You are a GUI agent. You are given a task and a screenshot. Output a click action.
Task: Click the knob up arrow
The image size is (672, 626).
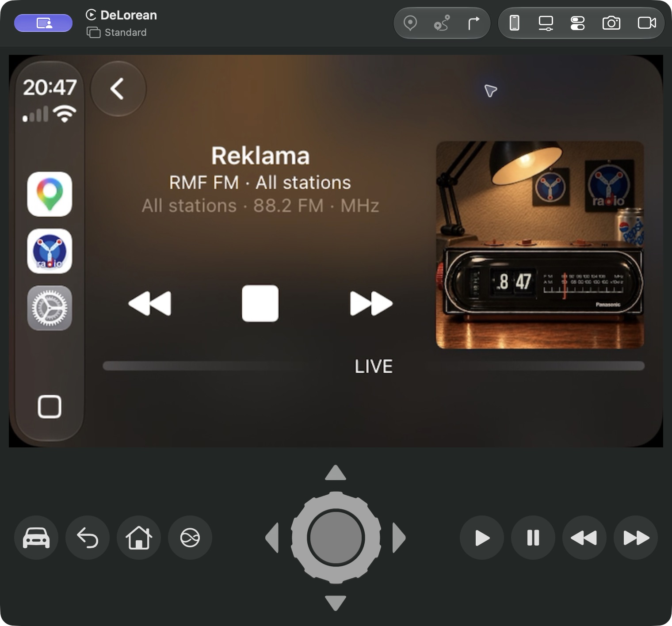pos(336,473)
